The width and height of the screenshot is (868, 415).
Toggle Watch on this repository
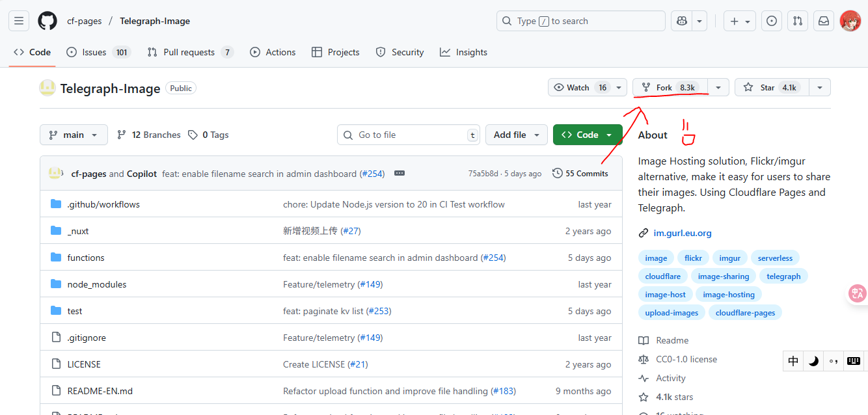click(580, 88)
